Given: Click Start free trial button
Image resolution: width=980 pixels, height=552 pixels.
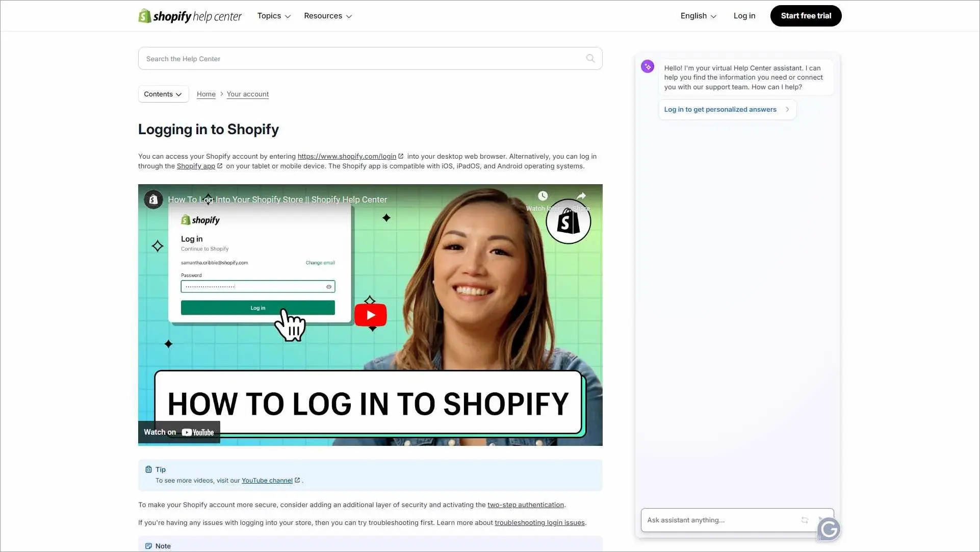Looking at the screenshot, I should 806,16.
